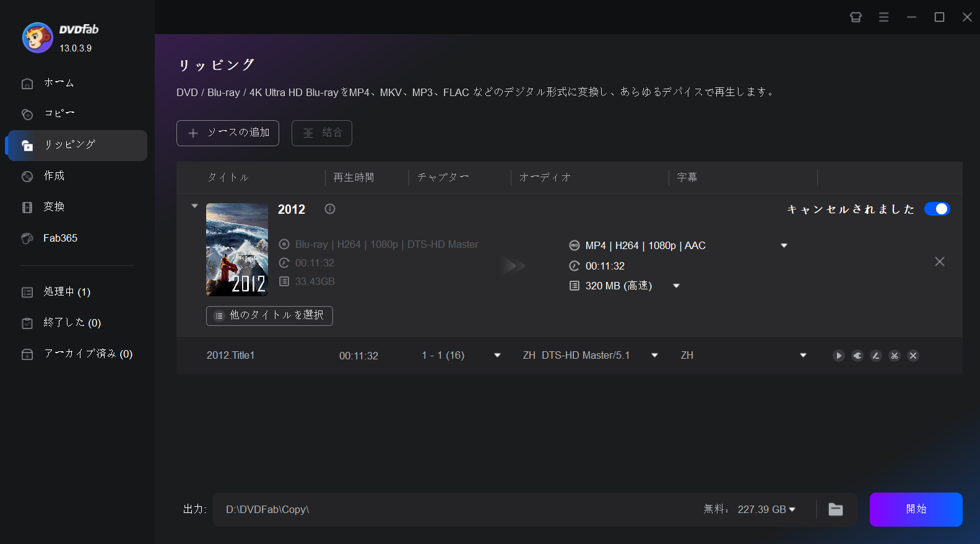Remove 2012.Title1 using the round X icon
This screenshot has height=544, width=980.
tap(913, 356)
